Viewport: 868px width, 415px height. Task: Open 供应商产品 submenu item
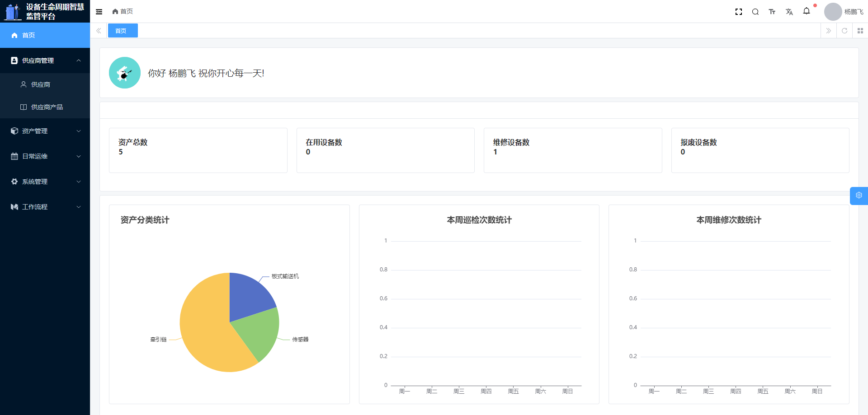(x=47, y=107)
